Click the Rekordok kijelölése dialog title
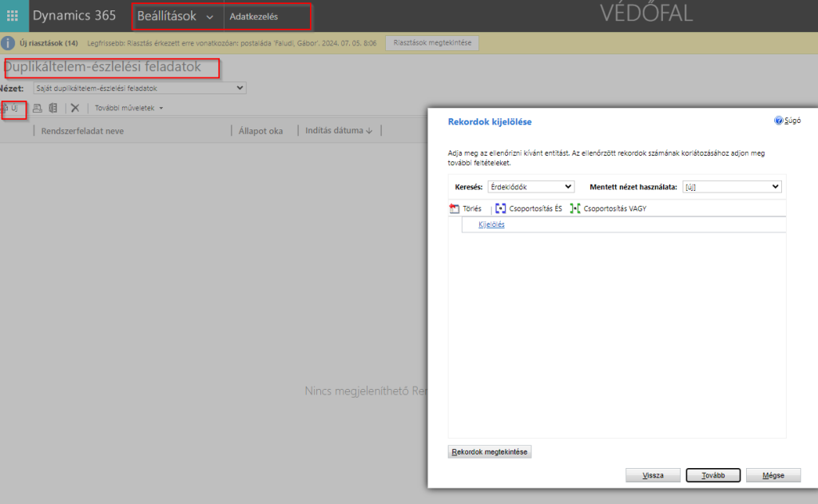The image size is (818, 504). 490,121
